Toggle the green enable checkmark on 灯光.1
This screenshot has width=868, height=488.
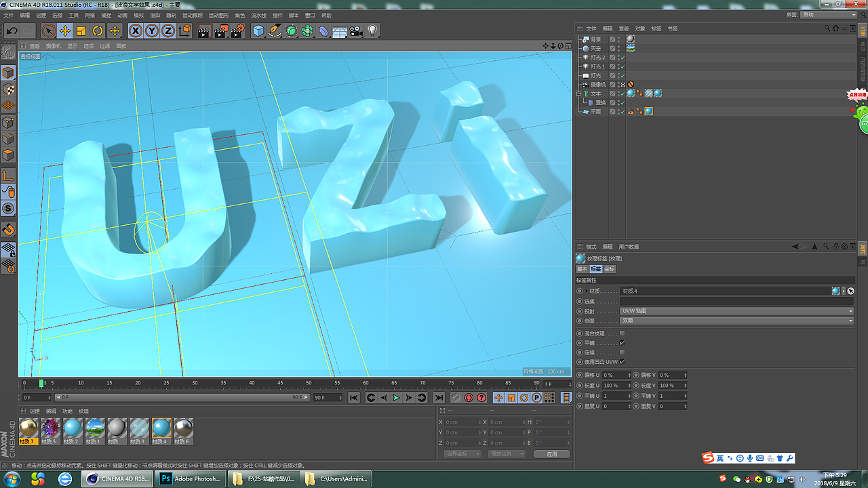pos(623,66)
